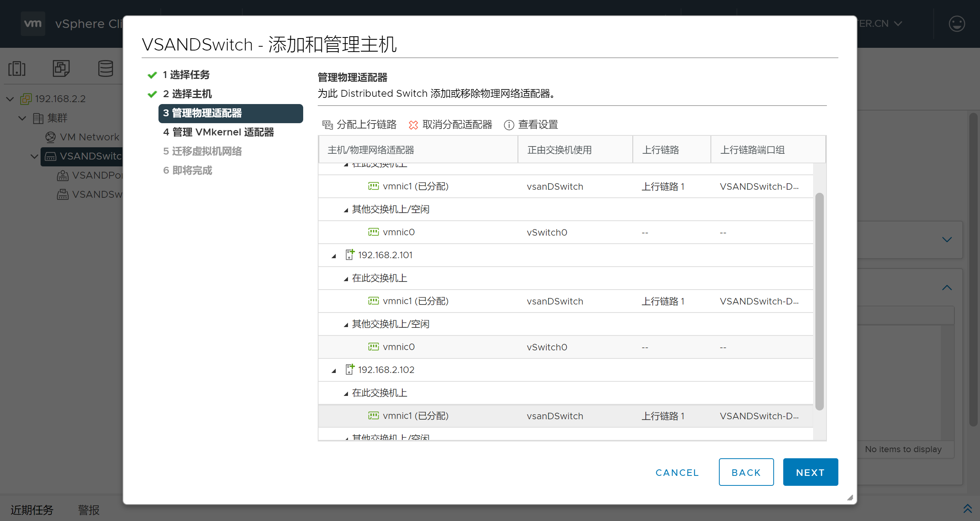Collapse the background panel with up chevron
Screen dimensions: 980x521
tap(947, 288)
